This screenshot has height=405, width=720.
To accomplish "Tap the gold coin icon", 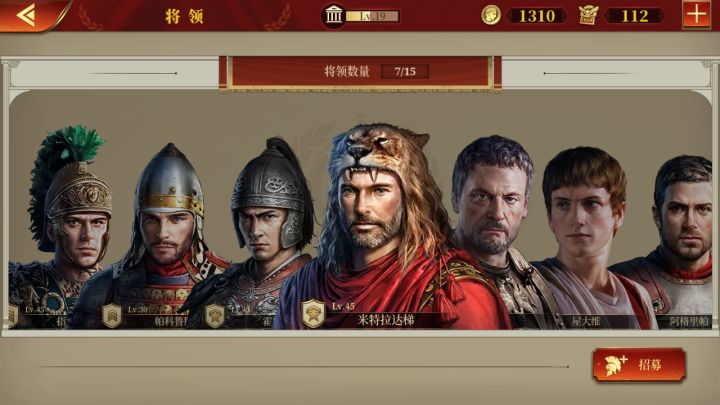I will coord(490,16).
